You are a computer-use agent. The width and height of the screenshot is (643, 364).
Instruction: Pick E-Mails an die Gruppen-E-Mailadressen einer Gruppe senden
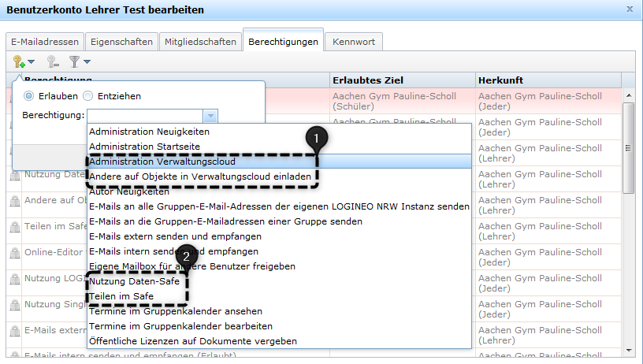[279, 221]
